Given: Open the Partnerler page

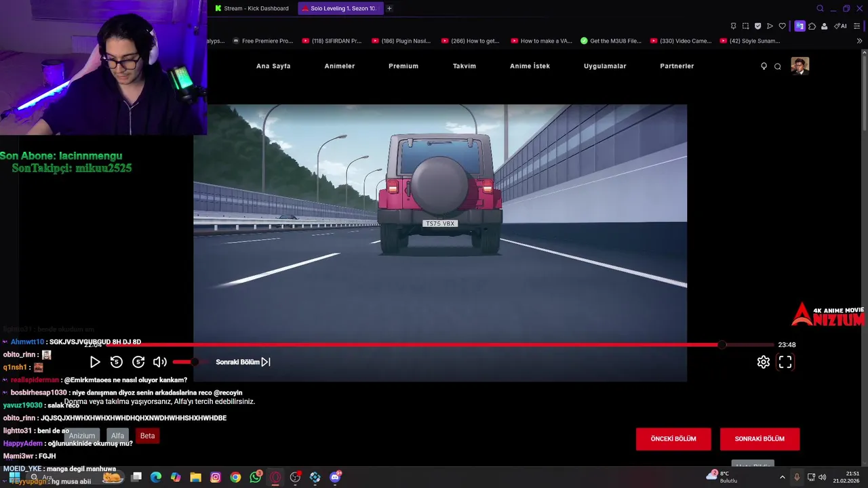Looking at the screenshot, I should [x=677, y=66].
